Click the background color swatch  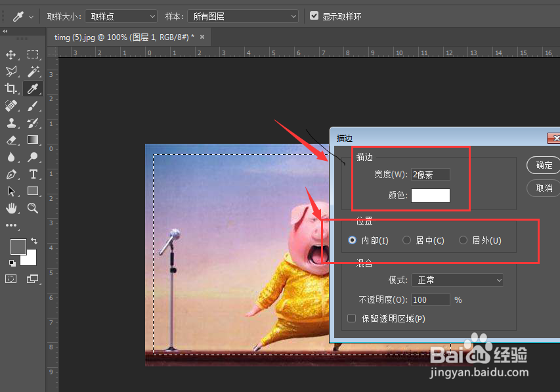click(x=31, y=260)
